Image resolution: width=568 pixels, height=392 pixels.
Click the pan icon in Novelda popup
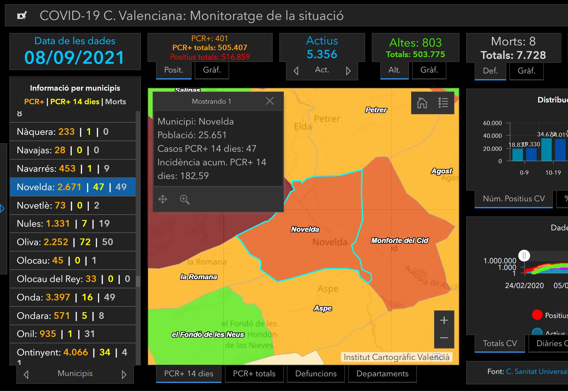[163, 199]
